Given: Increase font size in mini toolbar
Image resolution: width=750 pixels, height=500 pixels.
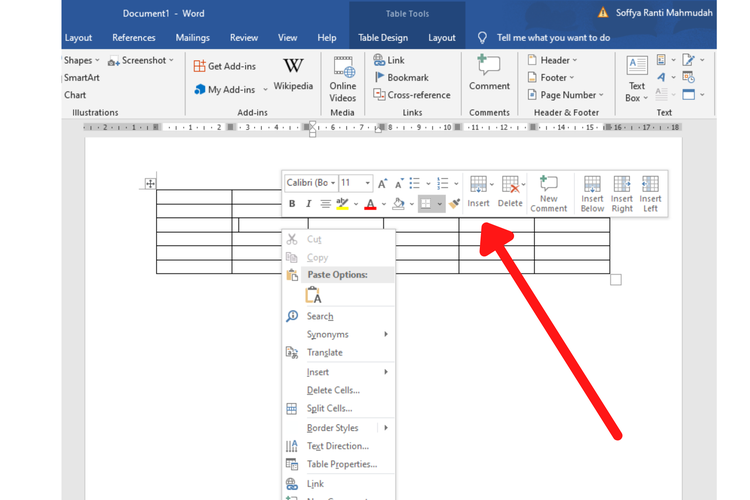Looking at the screenshot, I should point(382,184).
